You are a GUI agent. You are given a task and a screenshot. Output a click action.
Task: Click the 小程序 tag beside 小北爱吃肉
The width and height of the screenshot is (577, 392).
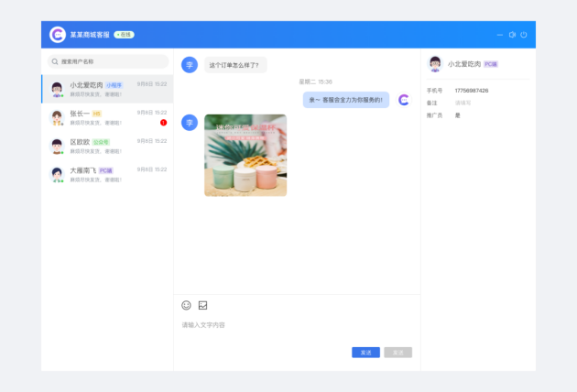(x=114, y=85)
